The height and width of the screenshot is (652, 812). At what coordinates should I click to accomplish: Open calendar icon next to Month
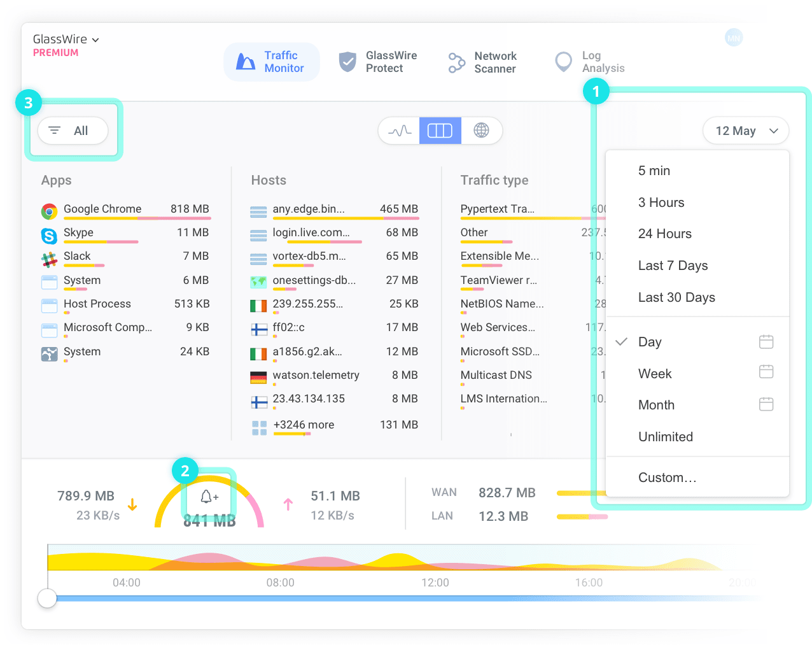766,404
